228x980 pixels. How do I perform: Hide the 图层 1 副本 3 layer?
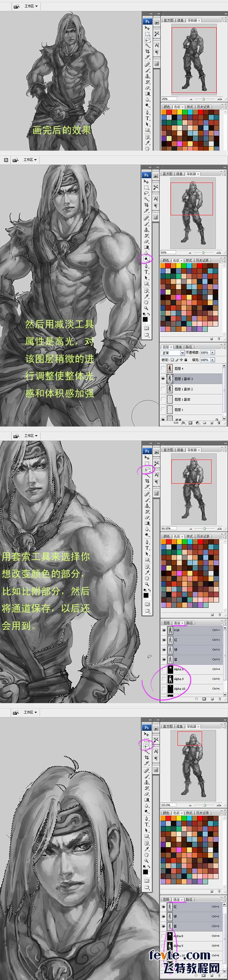pos(163,379)
